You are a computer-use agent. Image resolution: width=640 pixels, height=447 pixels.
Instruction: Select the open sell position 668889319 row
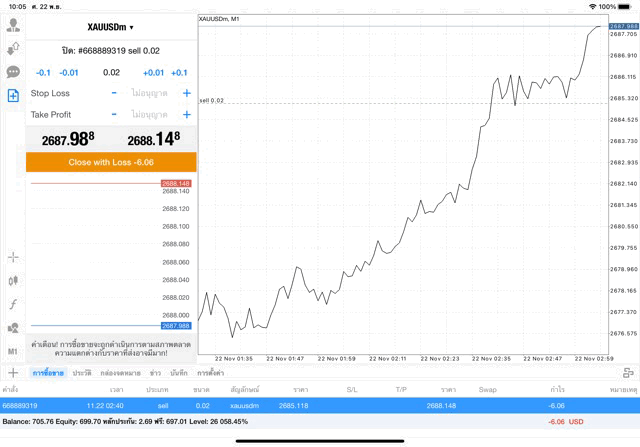pyautogui.click(x=320, y=405)
